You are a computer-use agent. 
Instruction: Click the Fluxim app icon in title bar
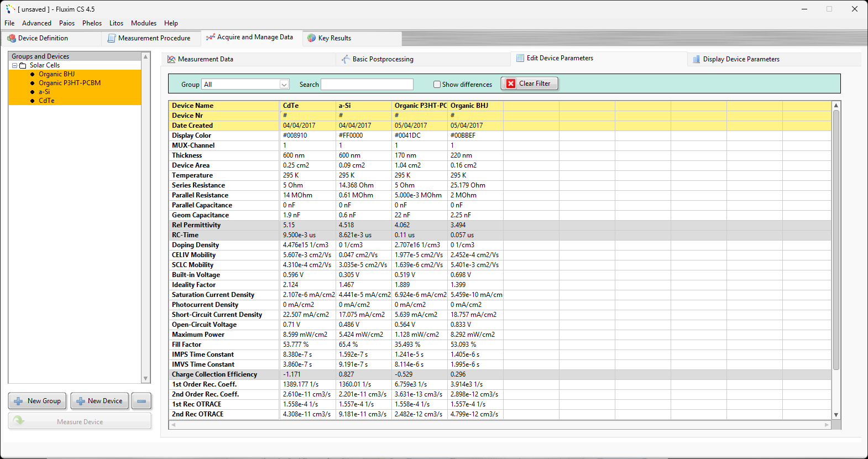tap(10, 9)
